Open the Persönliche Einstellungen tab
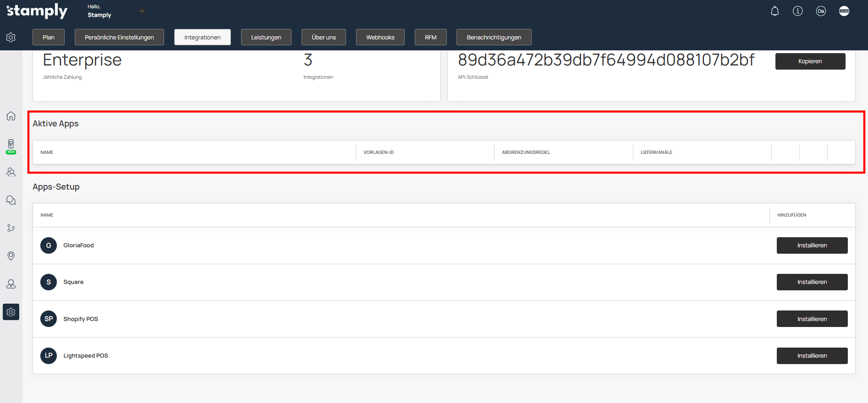 pos(119,37)
